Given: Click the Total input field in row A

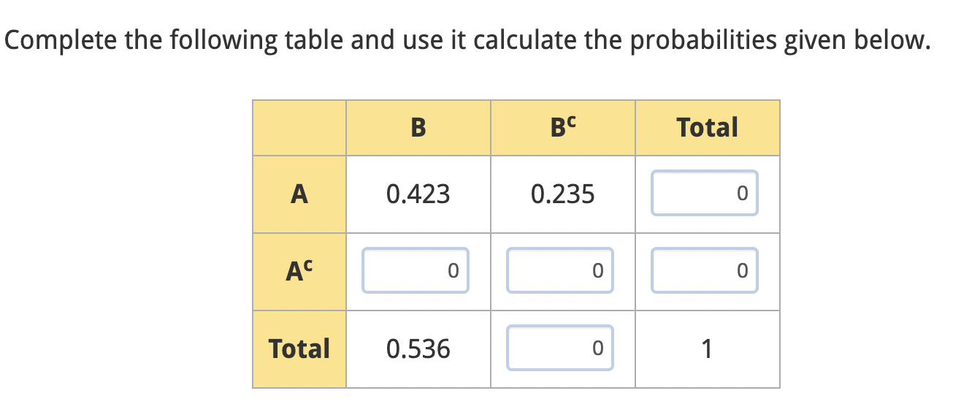Looking at the screenshot, I should (705, 194).
